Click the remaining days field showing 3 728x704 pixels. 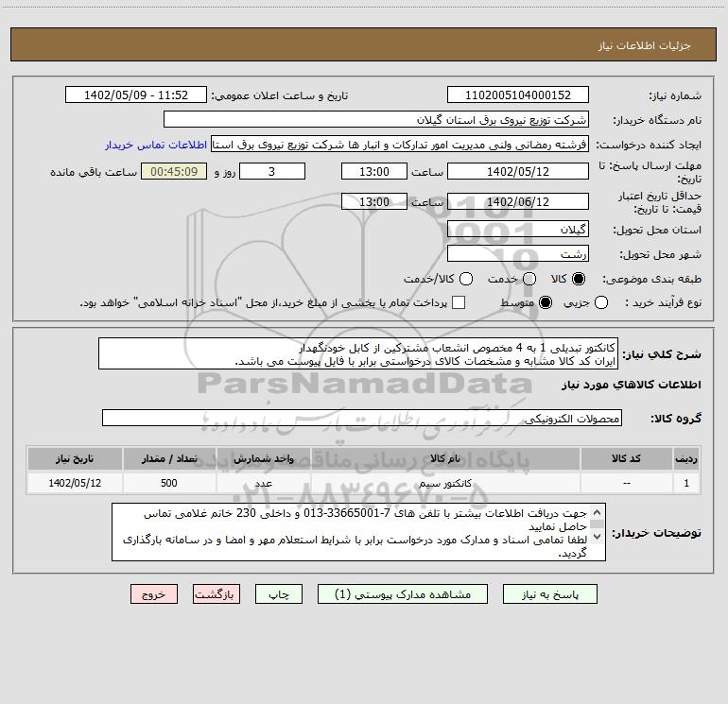coord(272,171)
